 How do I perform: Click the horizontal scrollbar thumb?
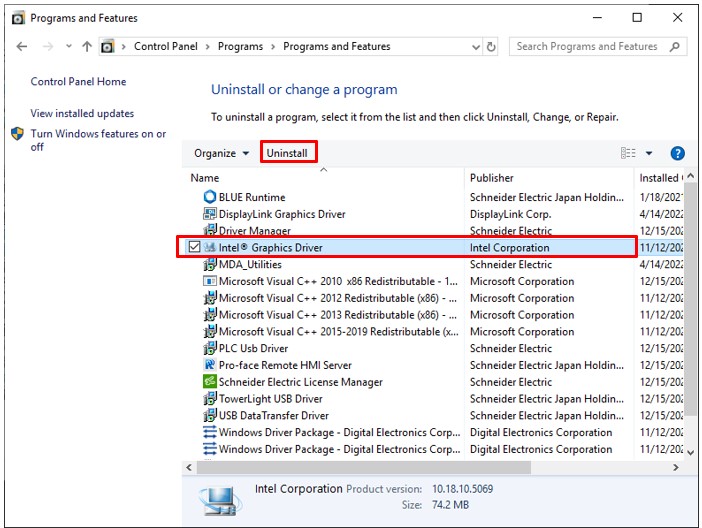tap(364, 468)
